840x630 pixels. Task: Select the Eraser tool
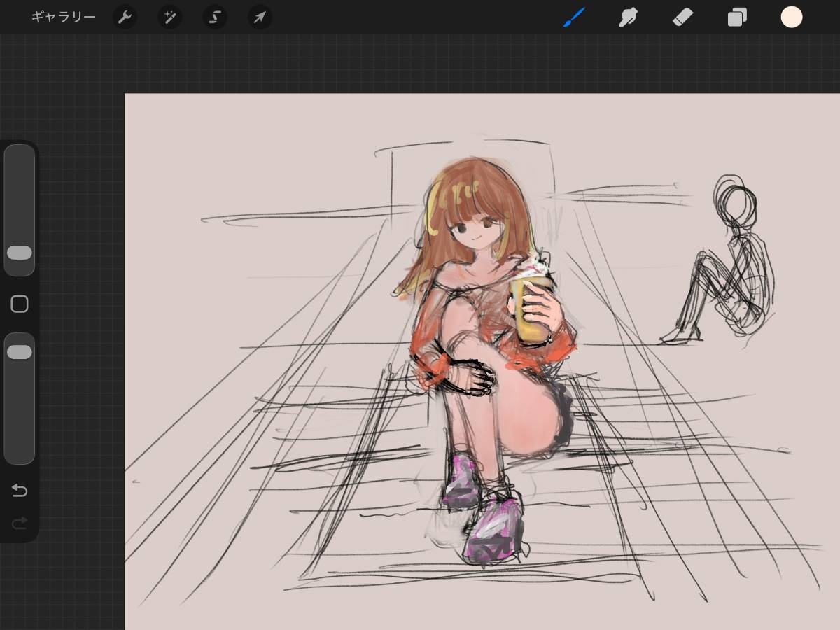[x=682, y=17]
